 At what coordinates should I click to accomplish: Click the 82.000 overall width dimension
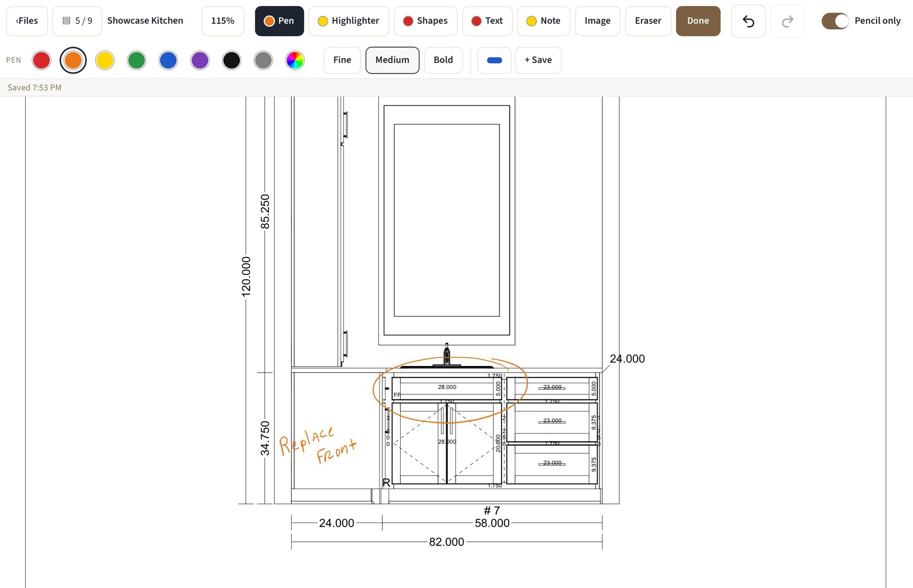(x=447, y=542)
